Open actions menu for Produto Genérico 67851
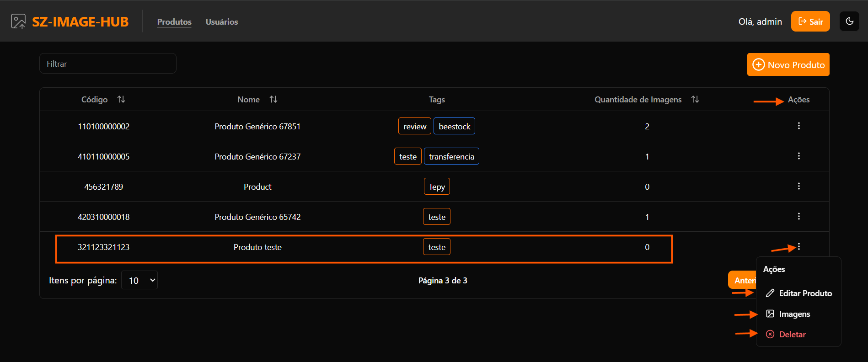Screen dimensions: 868x362 click(x=798, y=126)
